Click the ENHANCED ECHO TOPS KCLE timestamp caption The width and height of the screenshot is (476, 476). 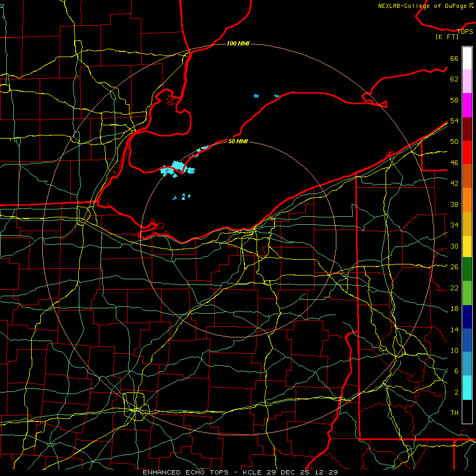tap(240, 472)
